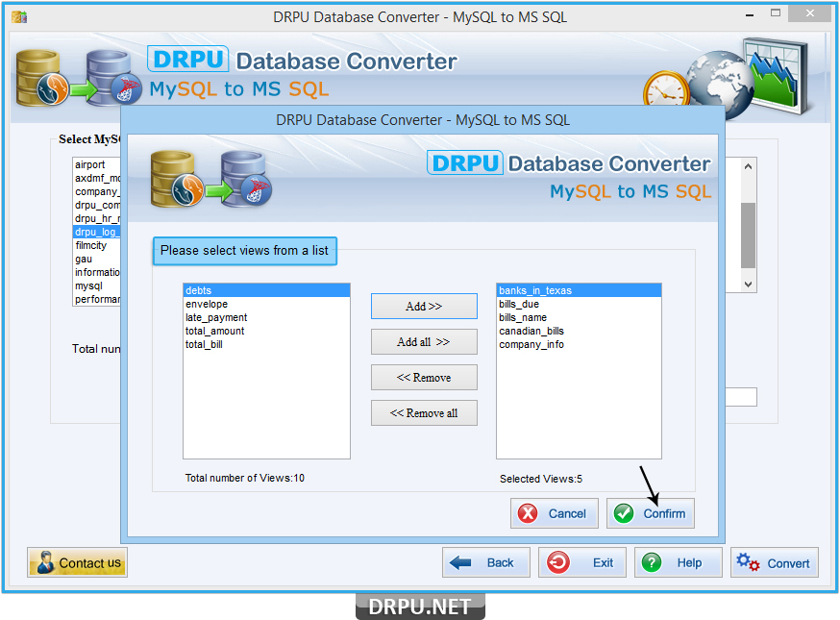The image size is (840, 620).
Task: Click the Add all >> button
Action: pos(424,342)
